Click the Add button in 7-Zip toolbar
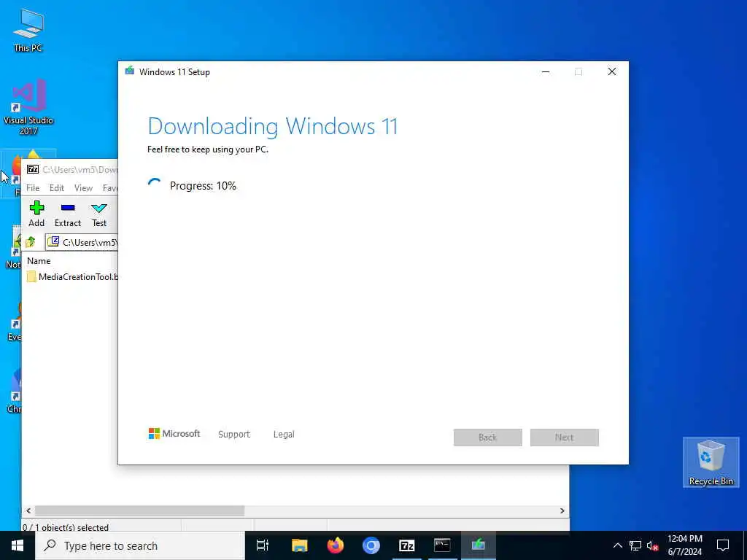The image size is (747, 560). pos(36,214)
